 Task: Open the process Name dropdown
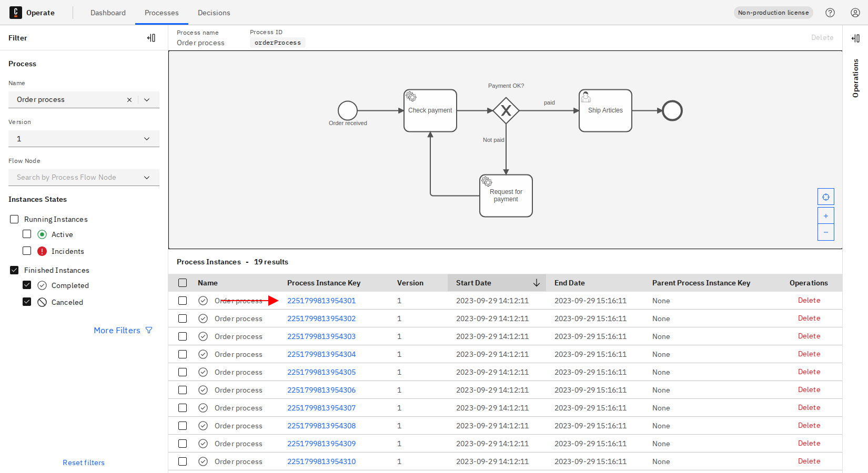point(147,99)
